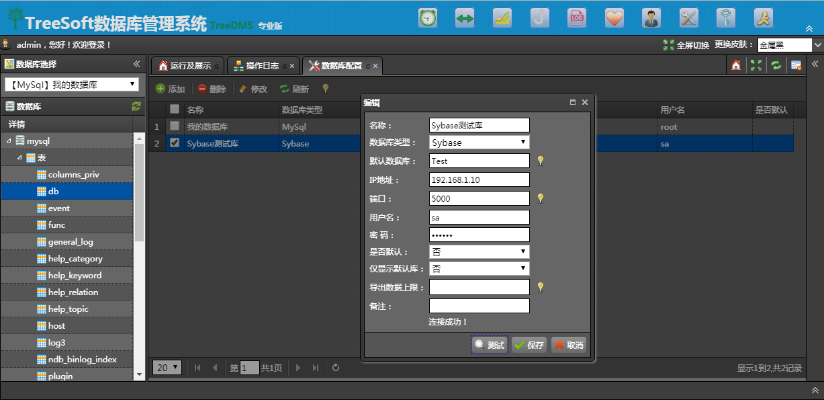The image size is (824, 400).
Task: Click the clock icon in top toolbar
Action: tap(429, 18)
